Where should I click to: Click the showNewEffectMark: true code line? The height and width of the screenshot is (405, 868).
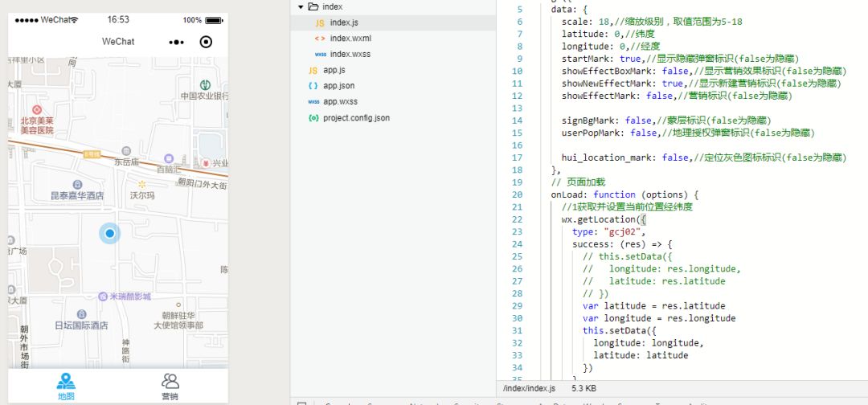pos(702,83)
